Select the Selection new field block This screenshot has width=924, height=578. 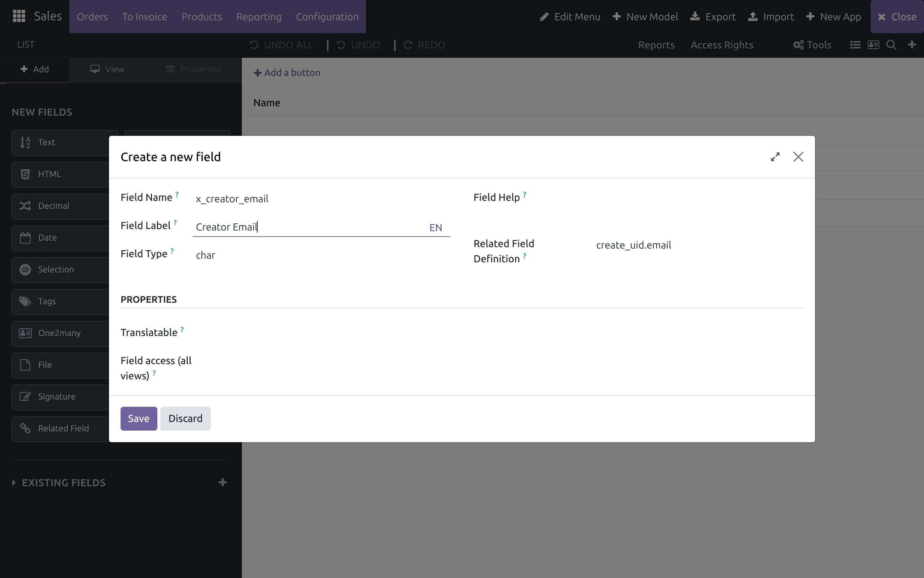coord(60,269)
